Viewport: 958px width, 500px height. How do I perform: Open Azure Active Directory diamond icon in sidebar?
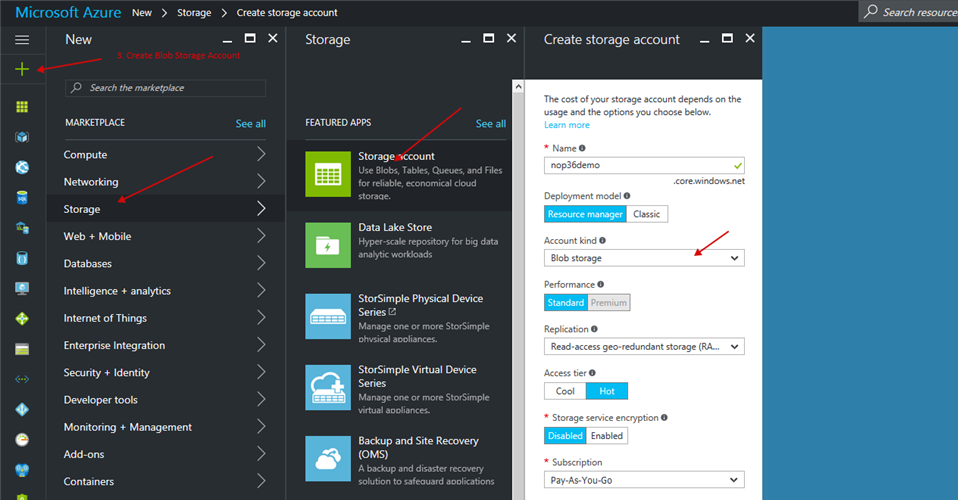pyautogui.click(x=22, y=410)
